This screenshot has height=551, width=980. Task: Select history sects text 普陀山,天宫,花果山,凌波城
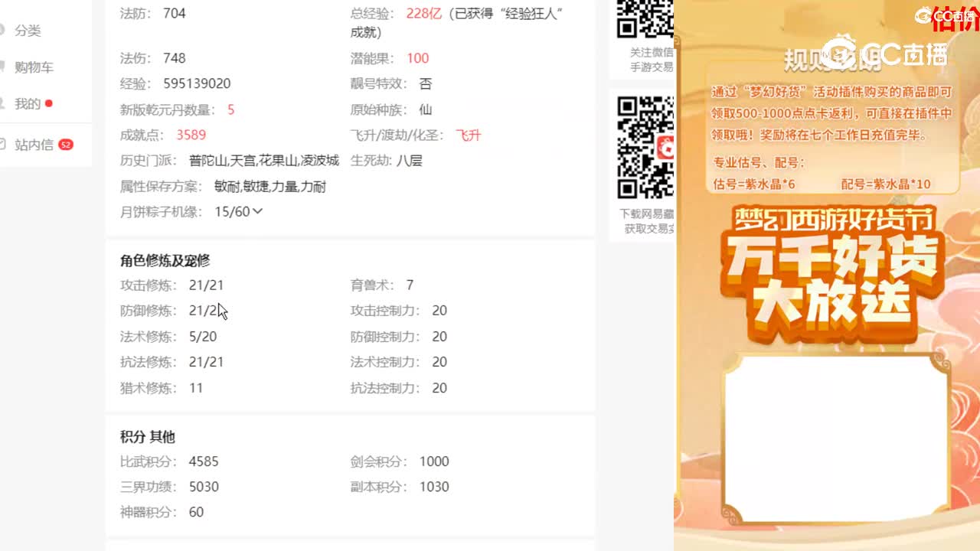(x=264, y=161)
